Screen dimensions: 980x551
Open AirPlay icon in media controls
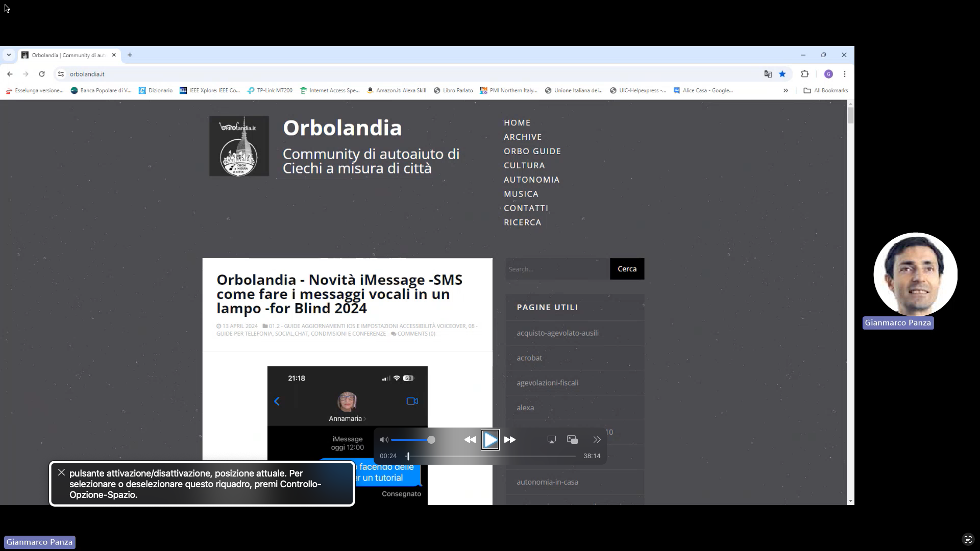(x=552, y=440)
